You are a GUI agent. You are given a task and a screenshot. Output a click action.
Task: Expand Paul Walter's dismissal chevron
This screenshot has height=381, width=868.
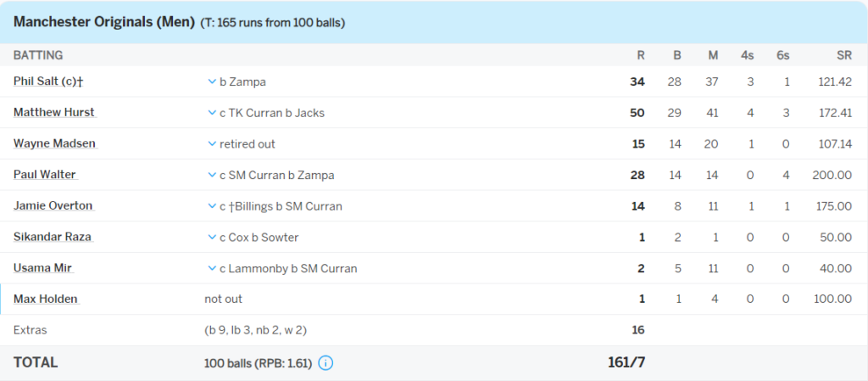(212, 175)
